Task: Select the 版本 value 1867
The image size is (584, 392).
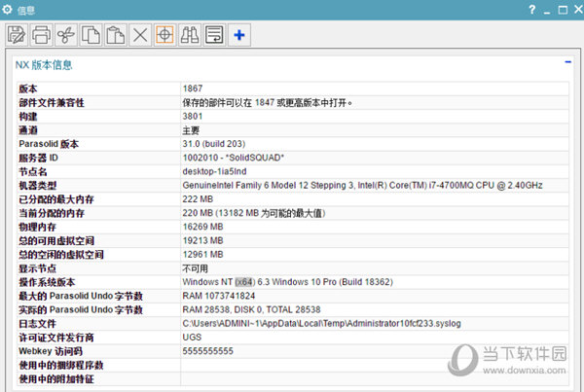Action: tap(193, 89)
